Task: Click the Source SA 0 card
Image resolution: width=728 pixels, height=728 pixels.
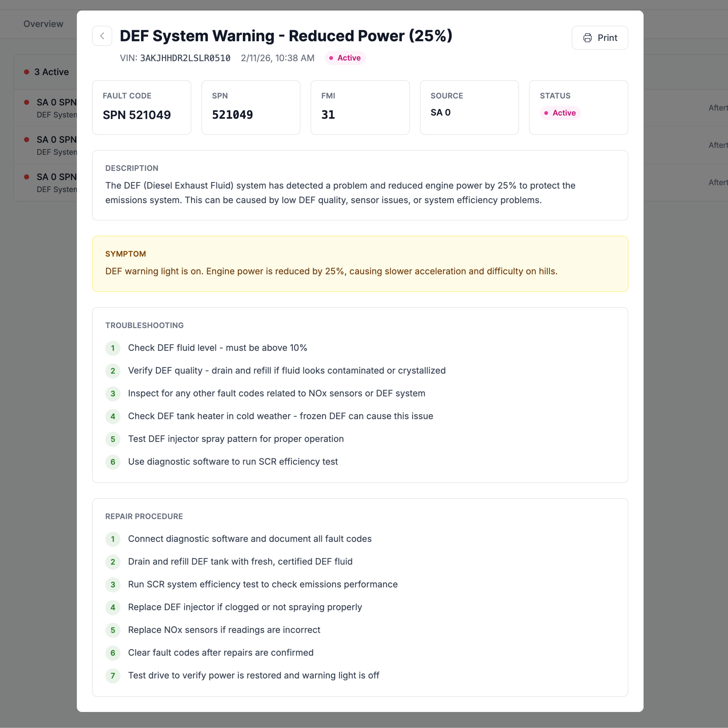Action: click(x=469, y=107)
